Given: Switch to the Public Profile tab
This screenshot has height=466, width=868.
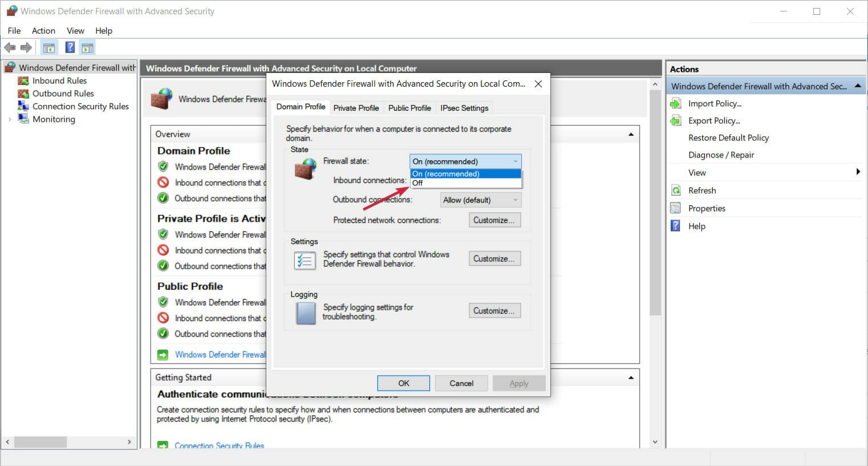Looking at the screenshot, I should [x=409, y=108].
